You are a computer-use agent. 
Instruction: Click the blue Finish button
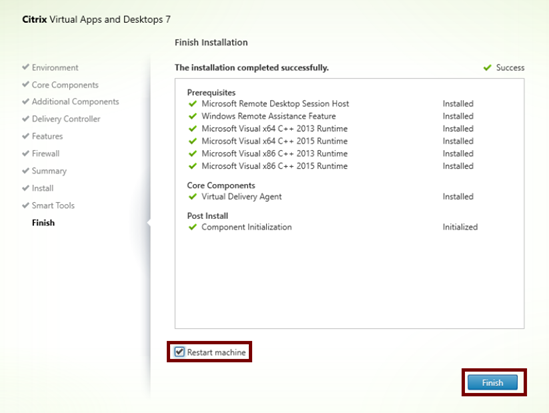[x=493, y=383]
